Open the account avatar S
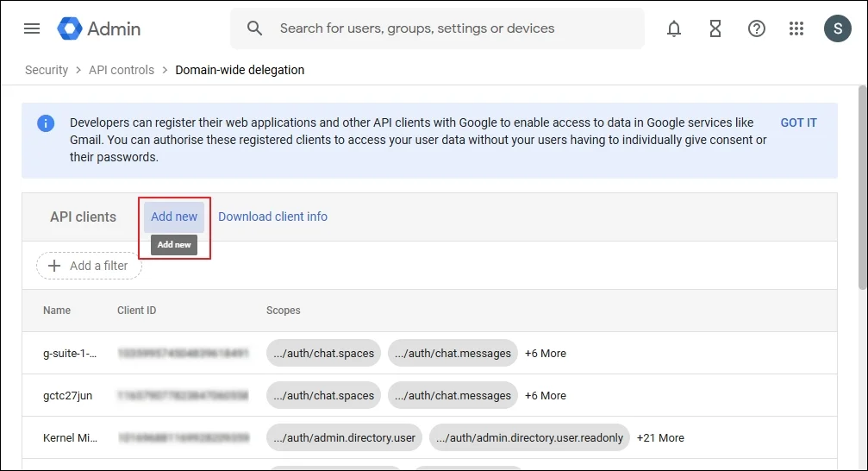The height and width of the screenshot is (471, 868). (x=838, y=28)
